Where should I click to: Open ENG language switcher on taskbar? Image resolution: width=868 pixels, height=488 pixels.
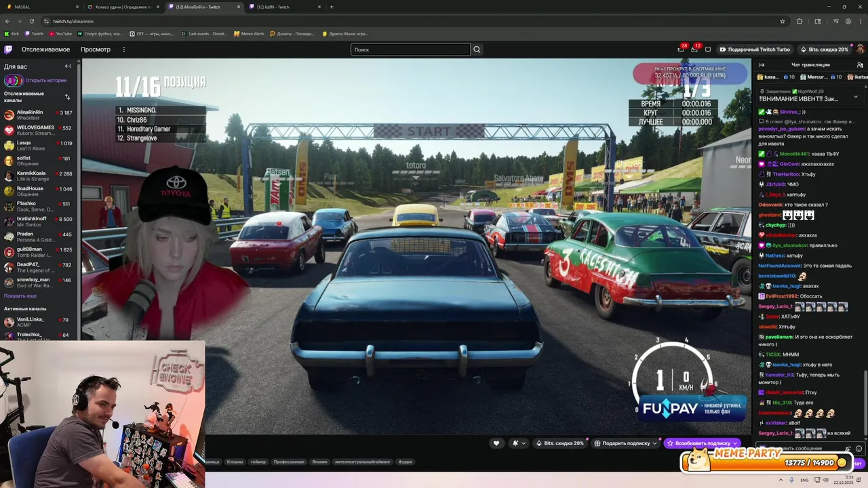804,480
